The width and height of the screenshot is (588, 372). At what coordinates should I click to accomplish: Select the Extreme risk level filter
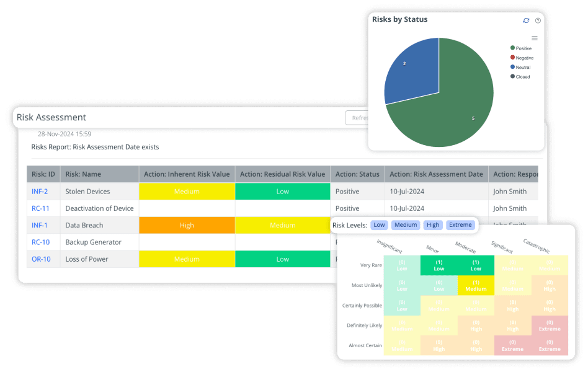(460, 225)
